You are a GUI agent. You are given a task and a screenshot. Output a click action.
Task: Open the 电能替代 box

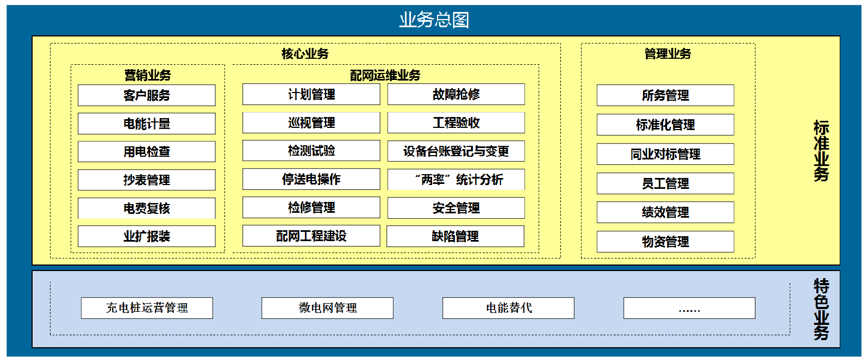coord(508,308)
